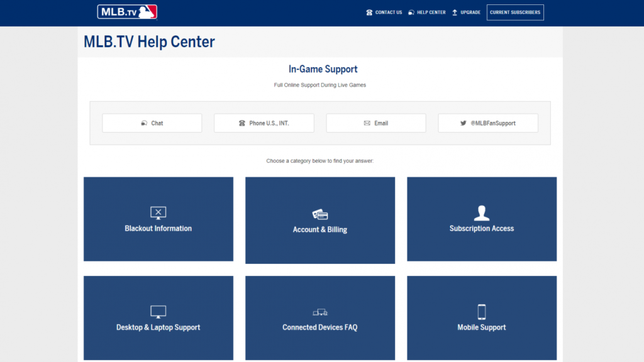Select Upgrade in the top navigation
This screenshot has width=644, height=362.
tap(466, 13)
